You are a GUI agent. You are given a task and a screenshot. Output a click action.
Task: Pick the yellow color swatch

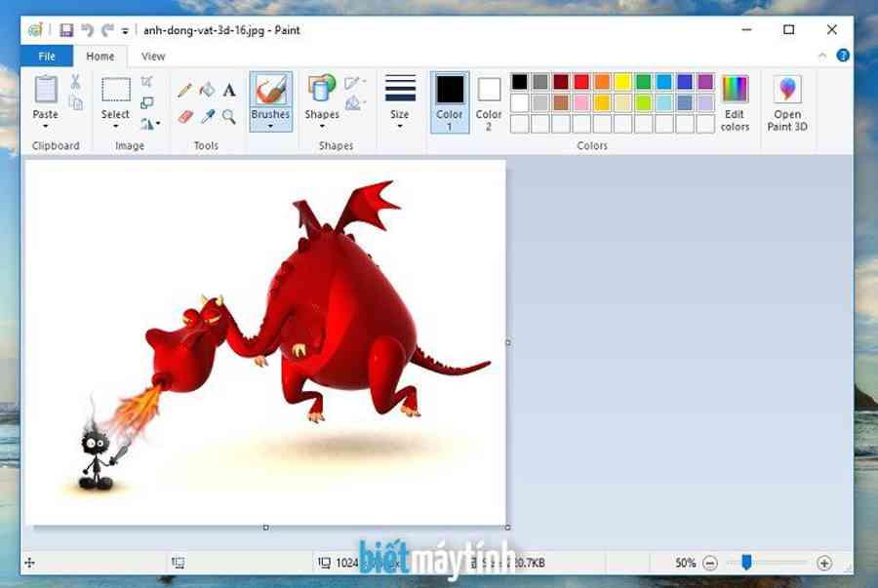tap(622, 82)
